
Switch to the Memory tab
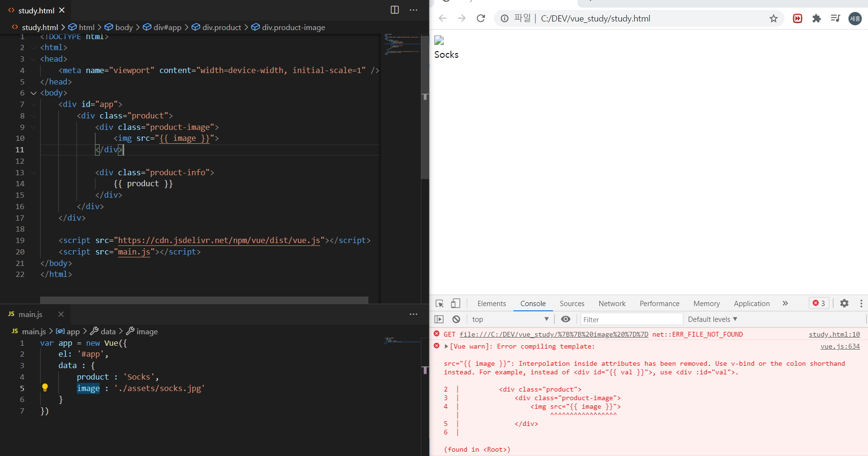pos(706,304)
